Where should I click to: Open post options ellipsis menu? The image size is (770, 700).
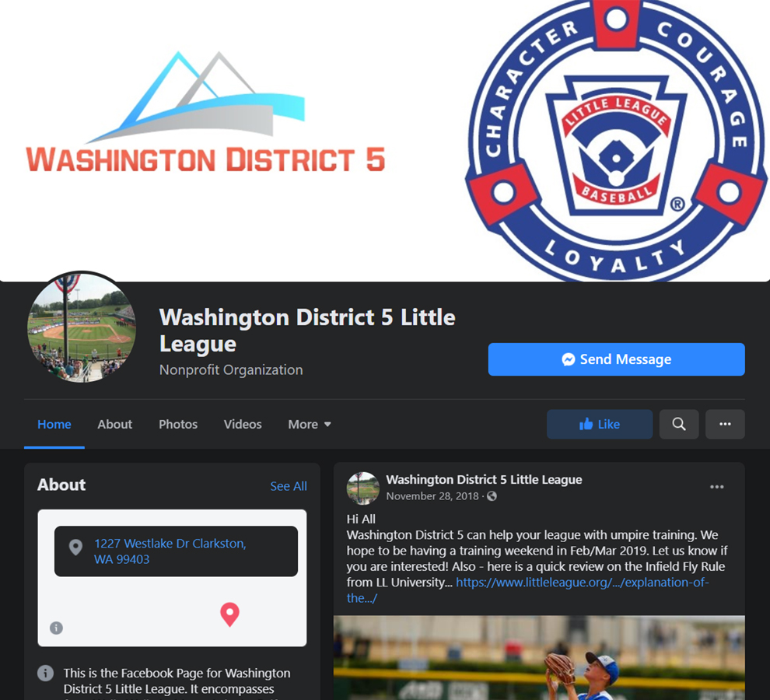716,487
